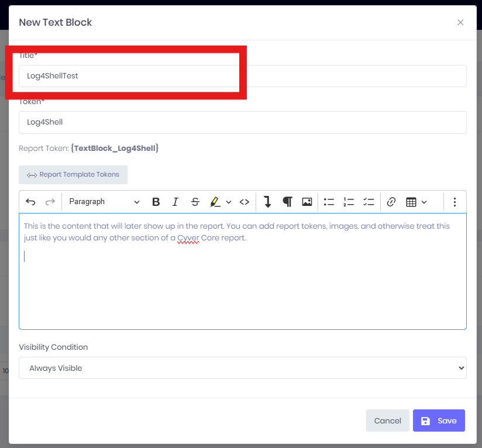Click the Title input field
This screenshot has width=482, height=448.
243,76
